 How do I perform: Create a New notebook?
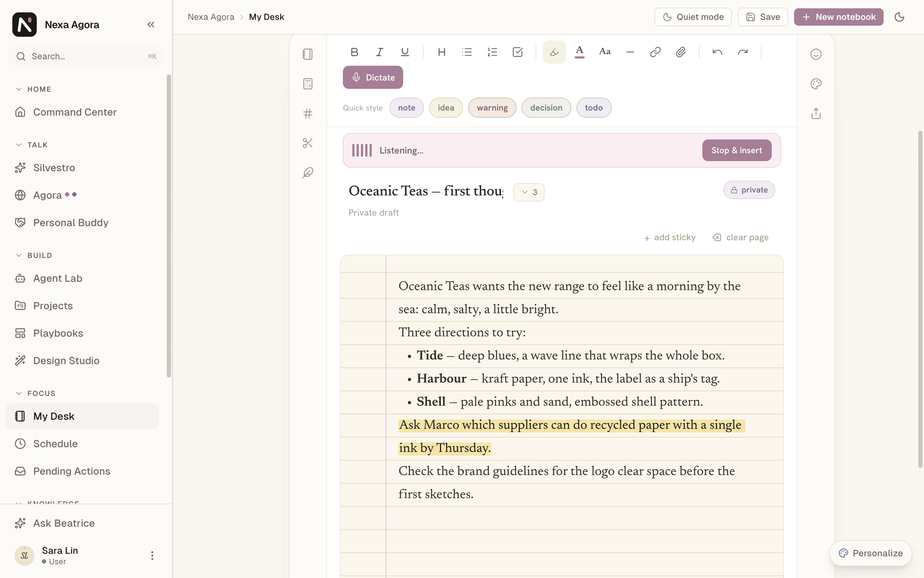pos(838,17)
